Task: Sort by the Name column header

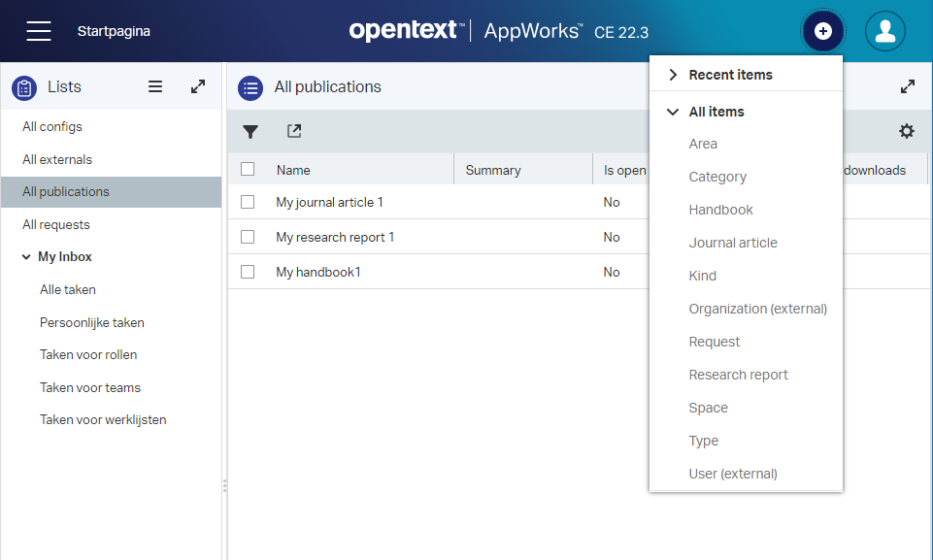Action: point(293,170)
